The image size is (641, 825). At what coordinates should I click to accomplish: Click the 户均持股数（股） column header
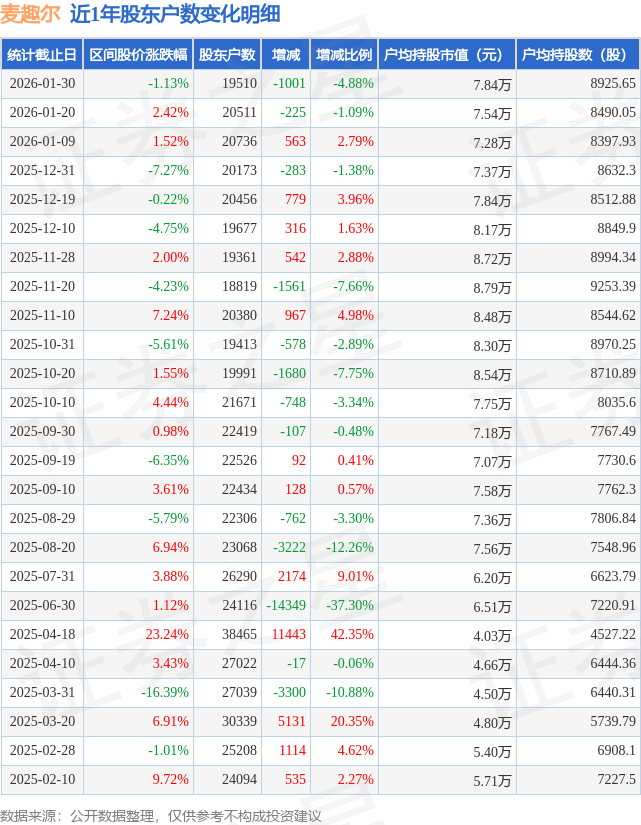click(x=579, y=55)
